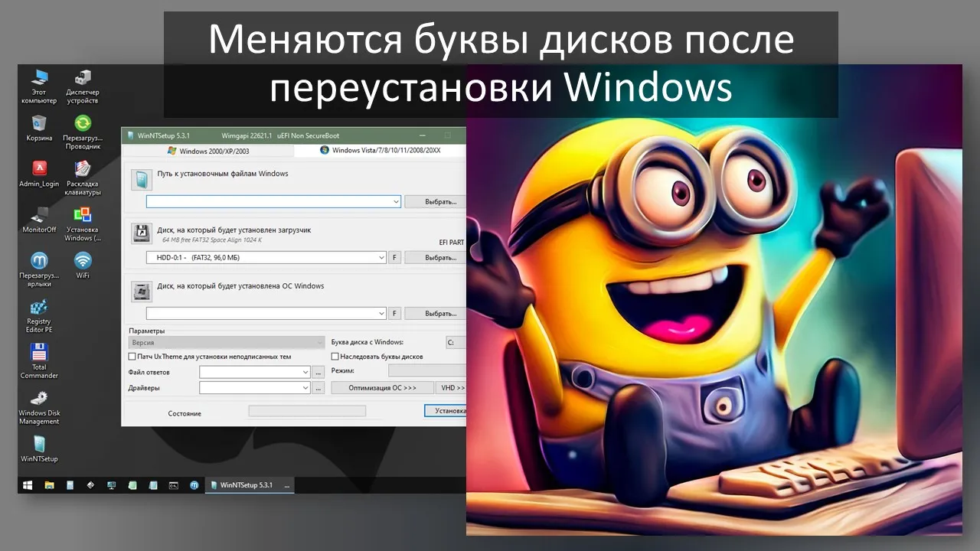Open Оптимизация ОС >>> settings
Image resolution: width=980 pixels, height=551 pixels.
[x=383, y=388]
